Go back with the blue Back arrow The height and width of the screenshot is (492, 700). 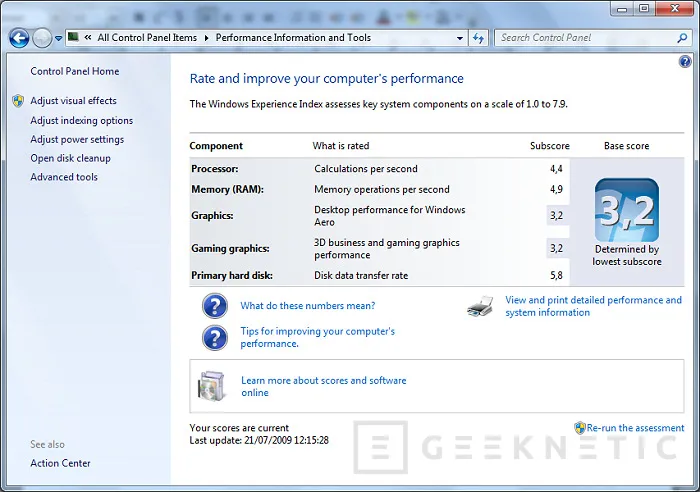click(19, 38)
